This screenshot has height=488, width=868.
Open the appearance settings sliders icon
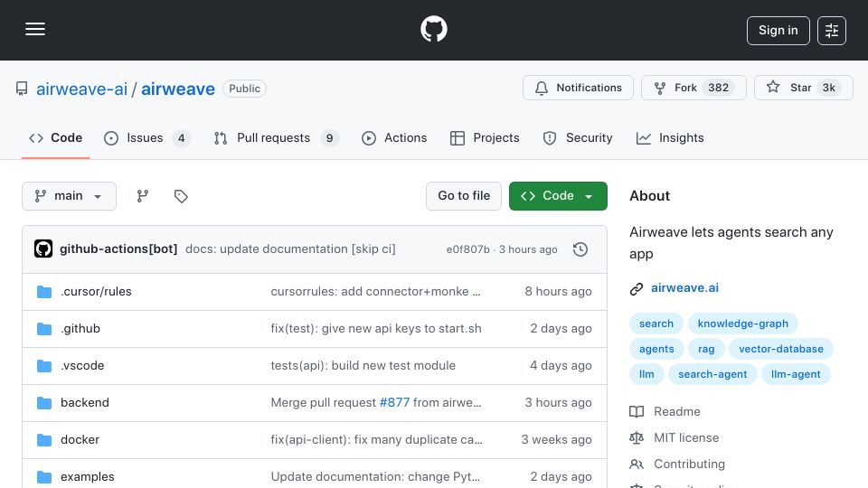[x=832, y=31]
